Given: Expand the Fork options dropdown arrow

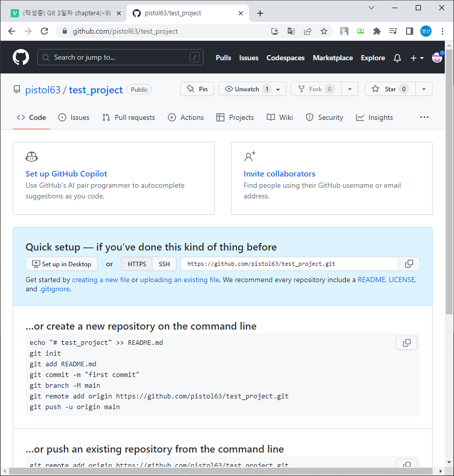Looking at the screenshot, I should point(350,89).
